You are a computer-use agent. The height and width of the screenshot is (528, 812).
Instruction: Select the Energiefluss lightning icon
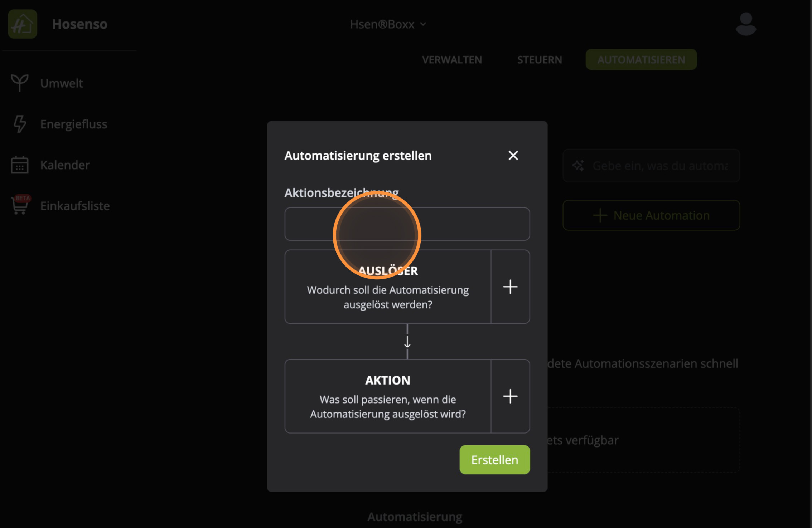19,124
